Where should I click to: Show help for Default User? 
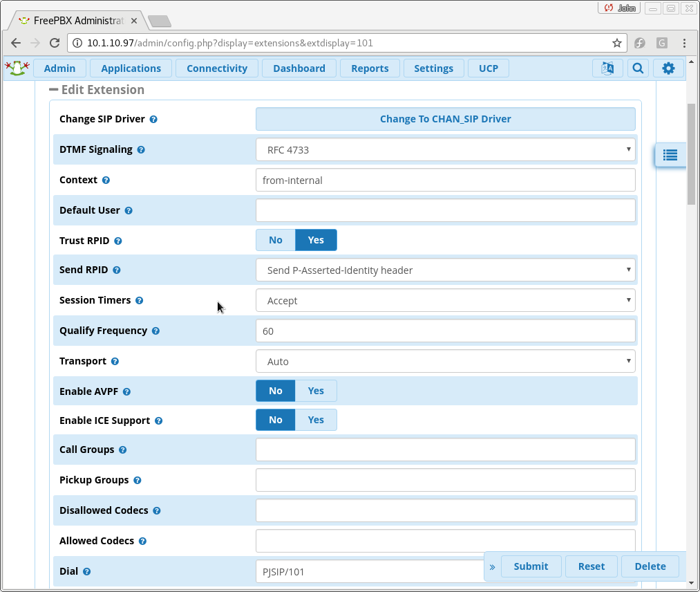click(129, 210)
